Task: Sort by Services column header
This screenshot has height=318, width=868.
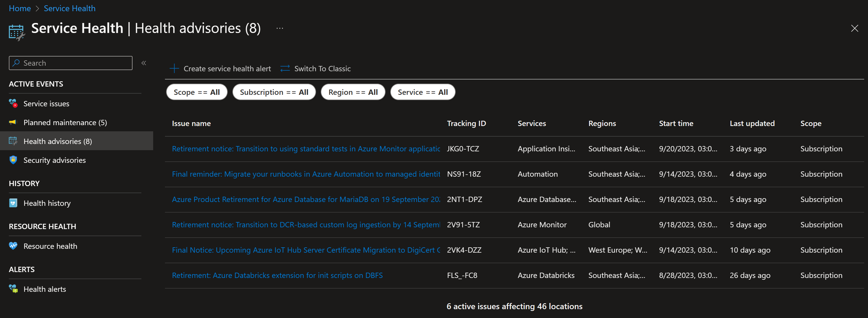Action: (532, 123)
